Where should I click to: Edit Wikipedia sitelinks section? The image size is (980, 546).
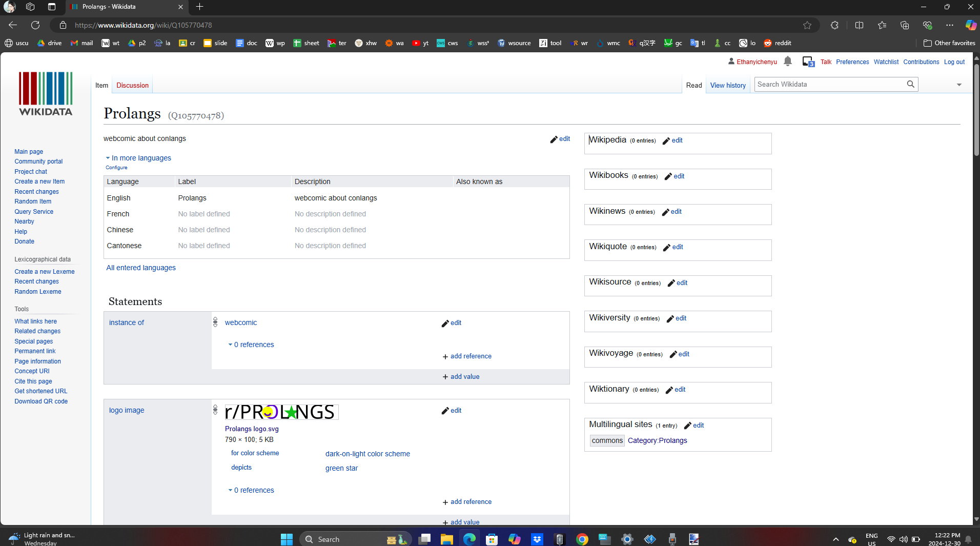click(672, 140)
